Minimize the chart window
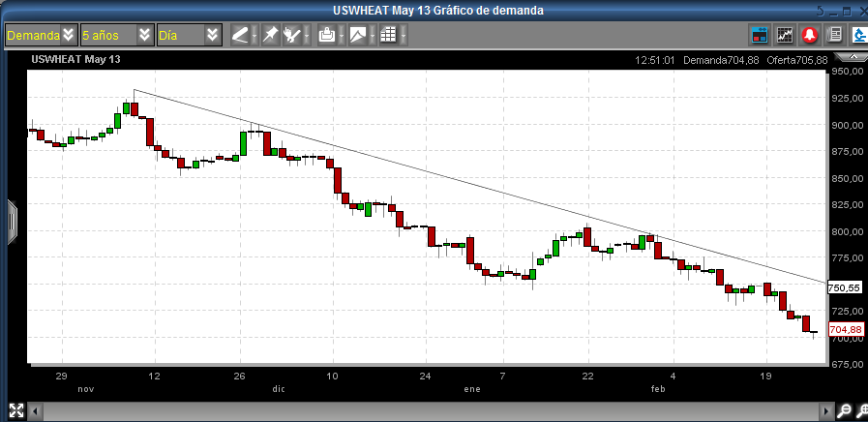 click(834, 13)
